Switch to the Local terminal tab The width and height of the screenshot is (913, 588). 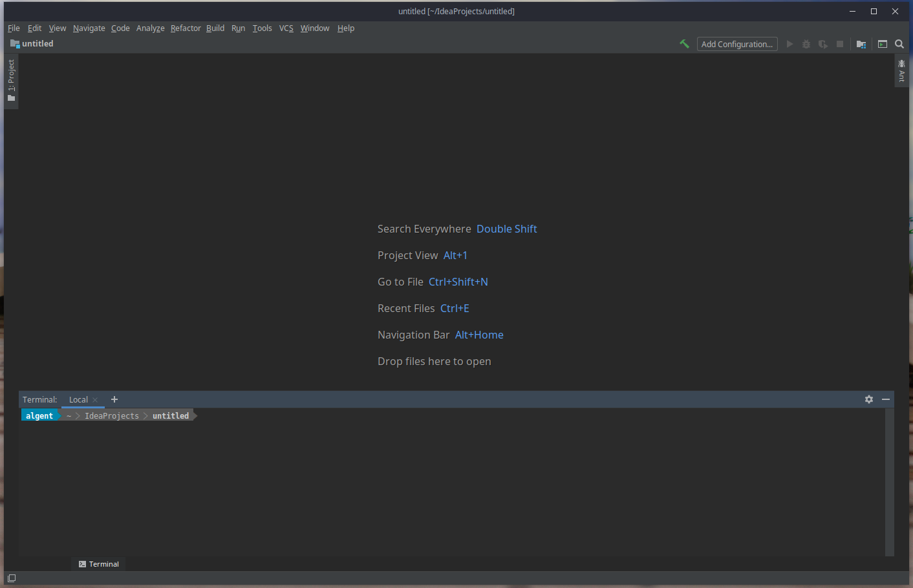[x=78, y=399]
